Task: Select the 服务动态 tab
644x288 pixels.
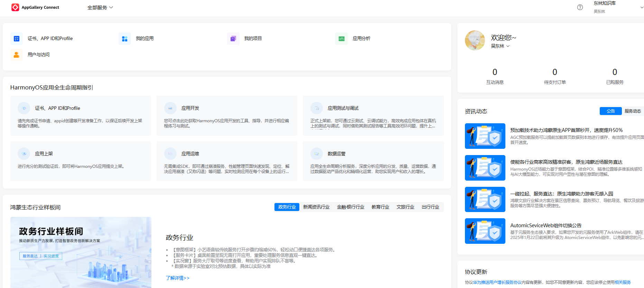Action: coord(633,111)
